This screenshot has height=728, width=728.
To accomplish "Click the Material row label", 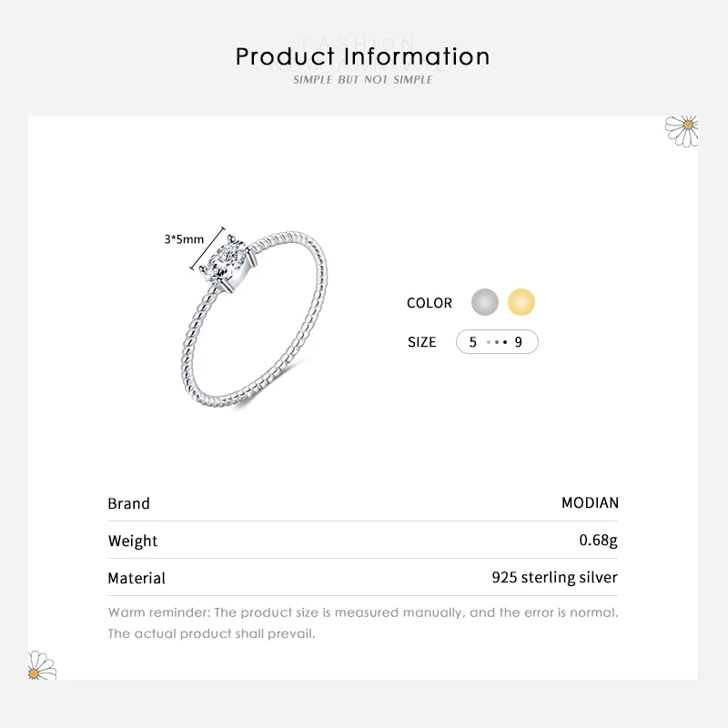I will tap(136, 578).
